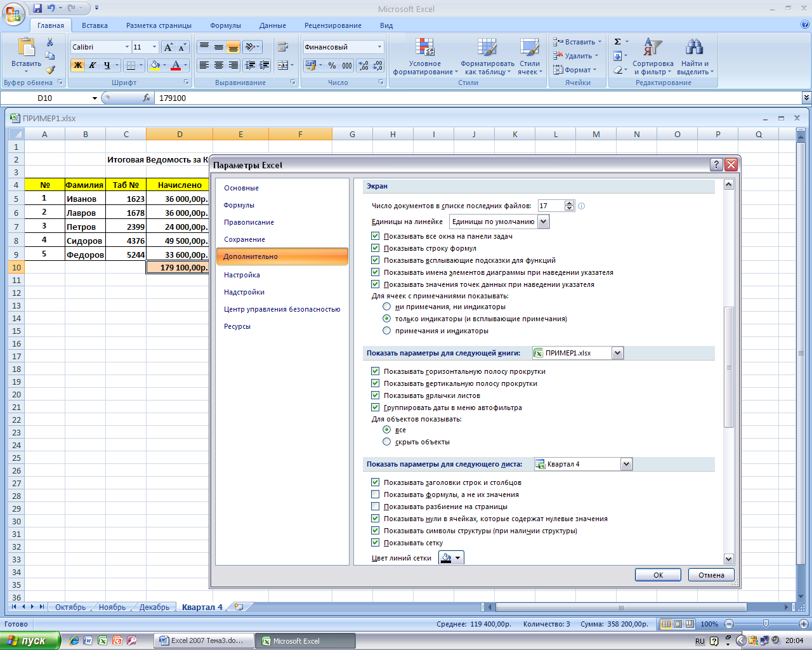Toggle Underline (Ч) formatting
The image size is (812, 650).
(x=107, y=65)
